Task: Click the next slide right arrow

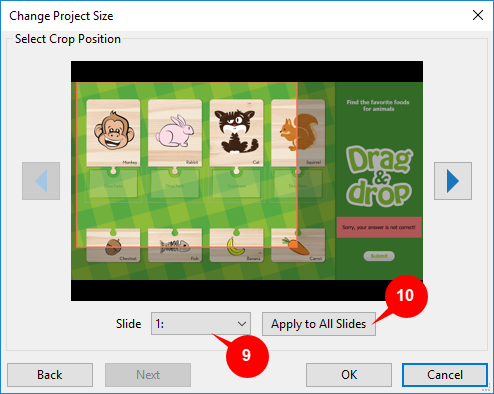Action: [453, 181]
